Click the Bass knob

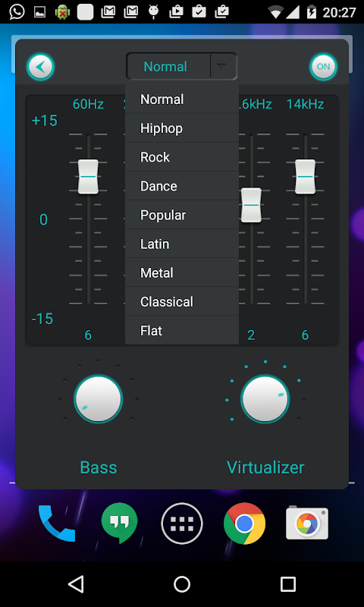(99, 399)
